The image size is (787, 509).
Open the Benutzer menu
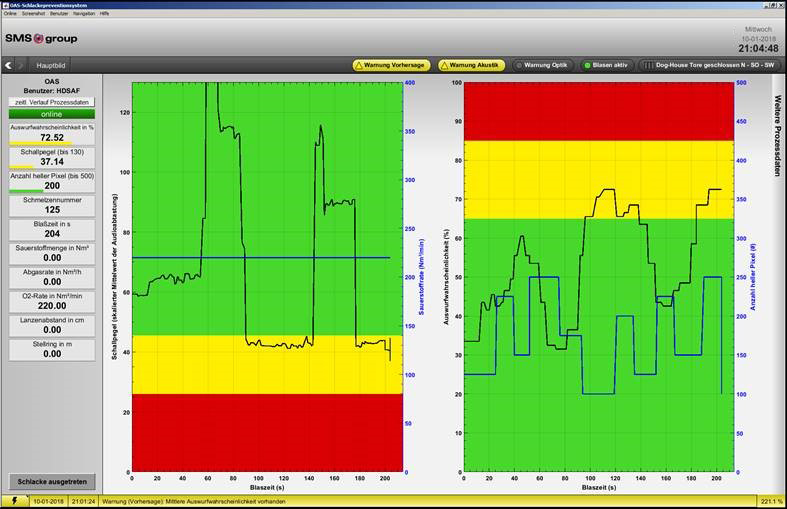coord(59,14)
